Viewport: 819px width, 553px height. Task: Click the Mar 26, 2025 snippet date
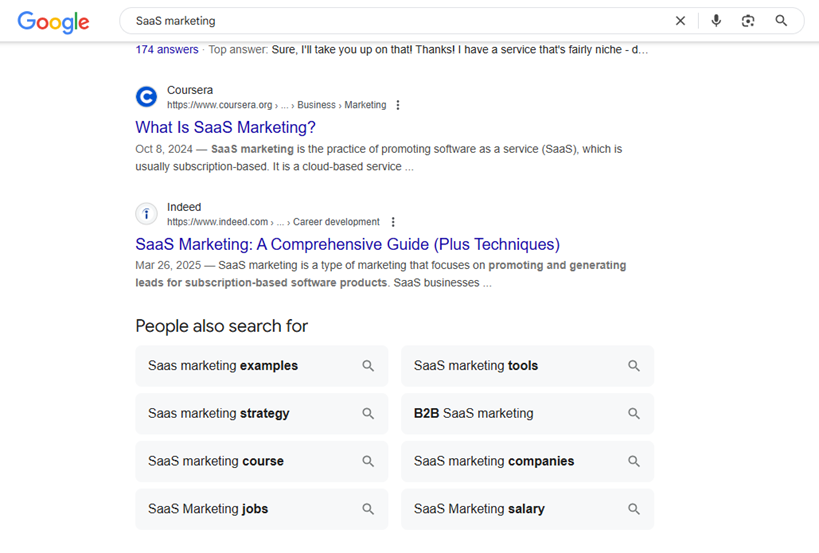168,265
